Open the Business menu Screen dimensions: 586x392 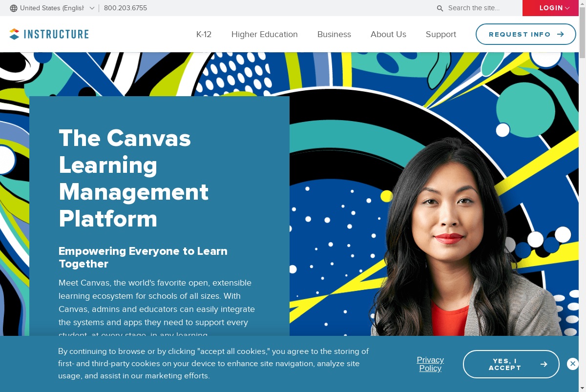click(x=334, y=34)
